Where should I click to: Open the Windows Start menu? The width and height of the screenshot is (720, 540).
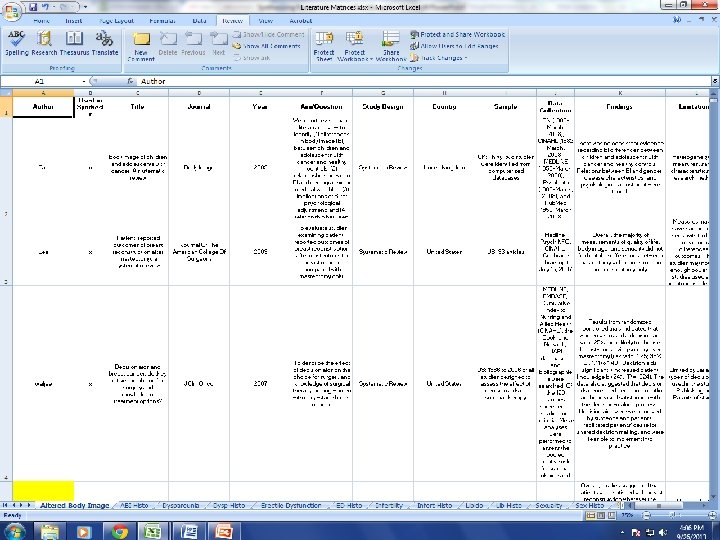point(14,532)
